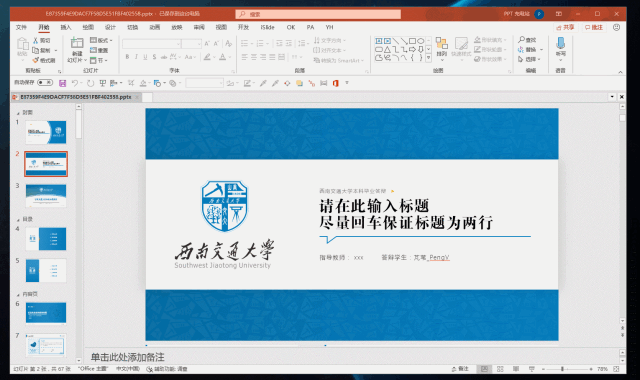Image resolution: width=640 pixels, height=380 pixels.
Task: Switch to Slide Sorter view in status bar
Action: (x=500, y=369)
